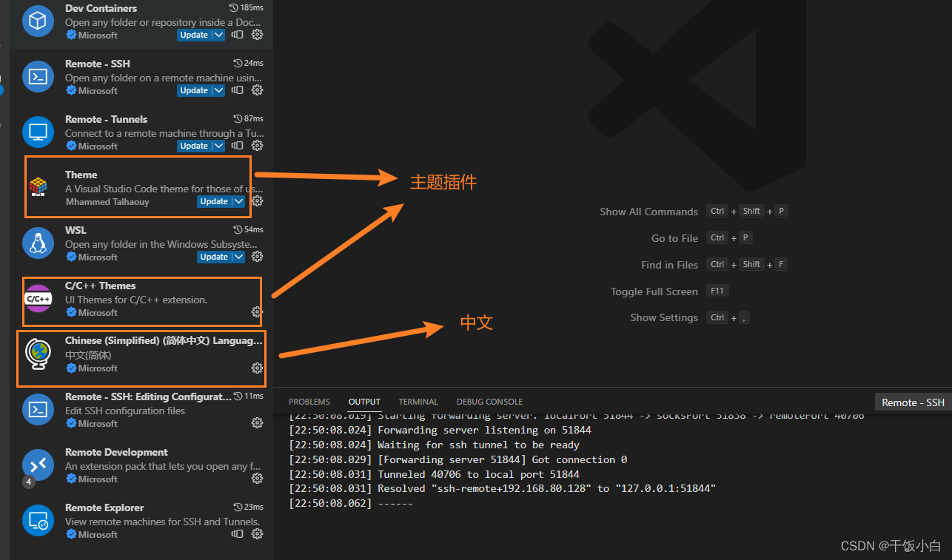
Task: Switch to the DEBUG CONSOLE tab
Action: (x=489, y=402)
